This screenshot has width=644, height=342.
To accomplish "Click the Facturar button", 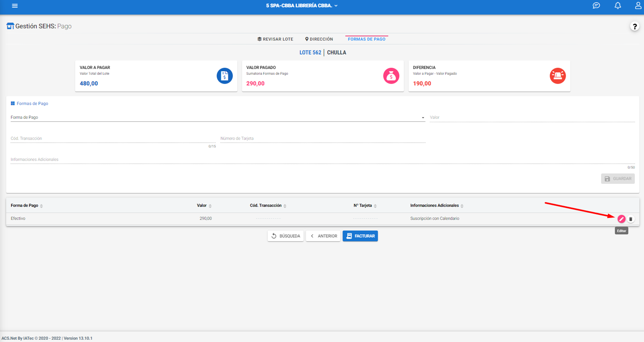I will coord(360,236).
